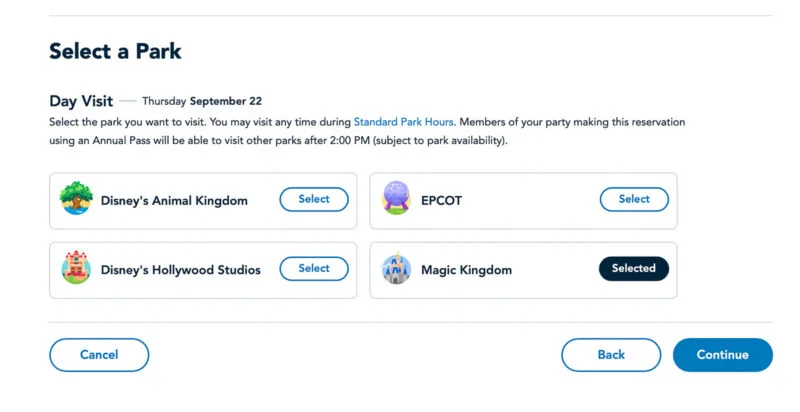Choose EPCOT with its Select button
The width and height of the screenshot is (800, 412).
[634, 199]
